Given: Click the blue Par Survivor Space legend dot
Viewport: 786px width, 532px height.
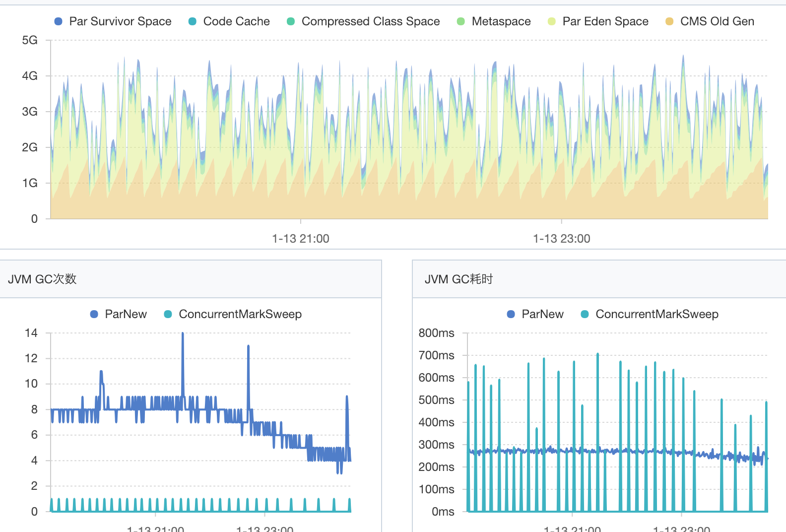Looking at the screenshot, I should coord(59,21).
